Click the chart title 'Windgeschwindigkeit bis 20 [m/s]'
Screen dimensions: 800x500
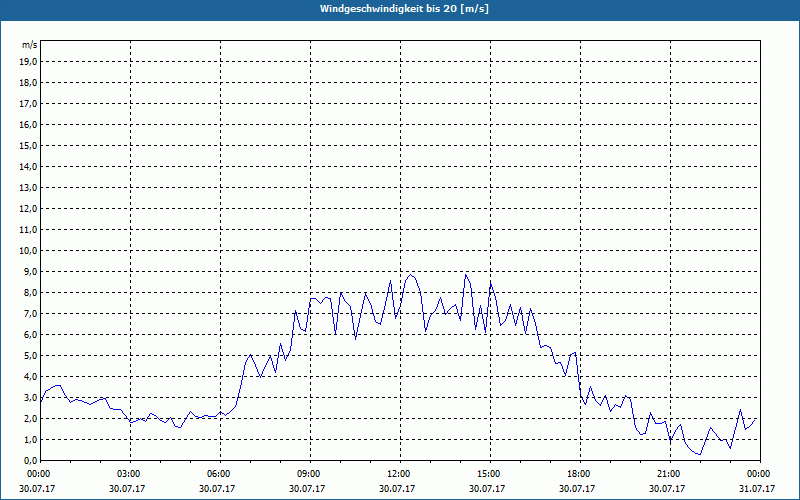pyautogui.click(x=404, y=9)
